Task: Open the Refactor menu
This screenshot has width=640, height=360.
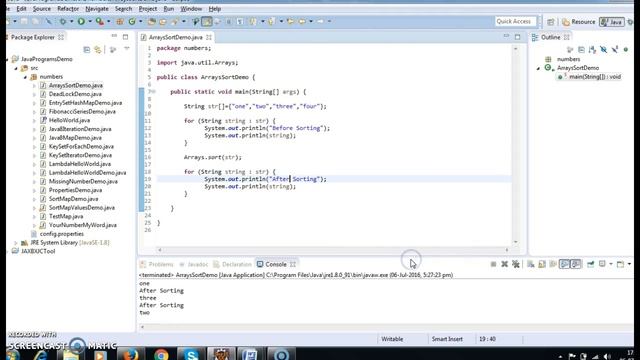Action: 68,9
